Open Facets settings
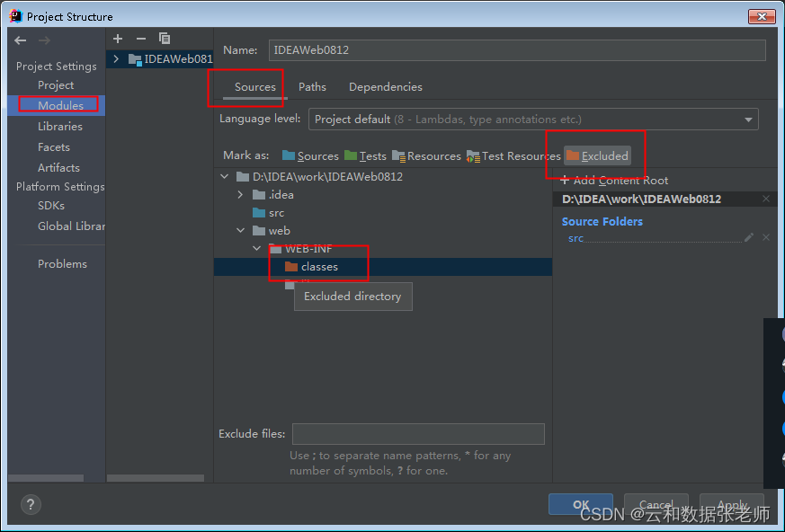785x532 pixels. point(54,147)
